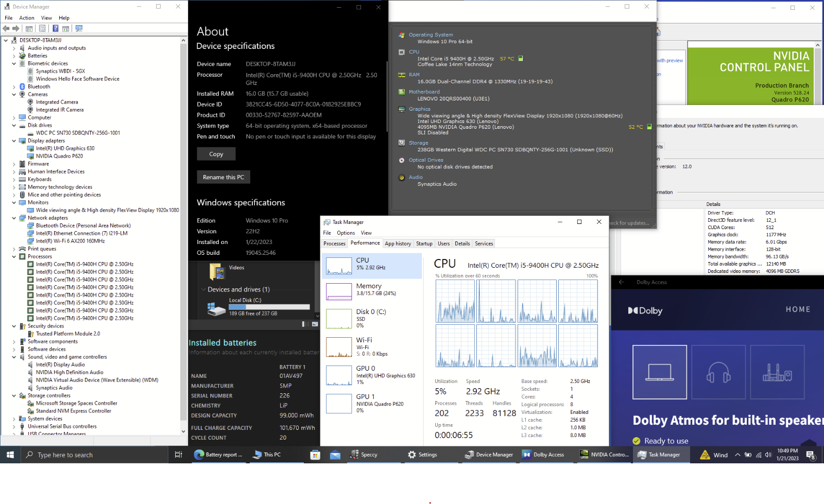This screenshot has height=504, width=824.
Task: Toggle the console tree icon in Device Manager
Action: click(x=29, y=28)
